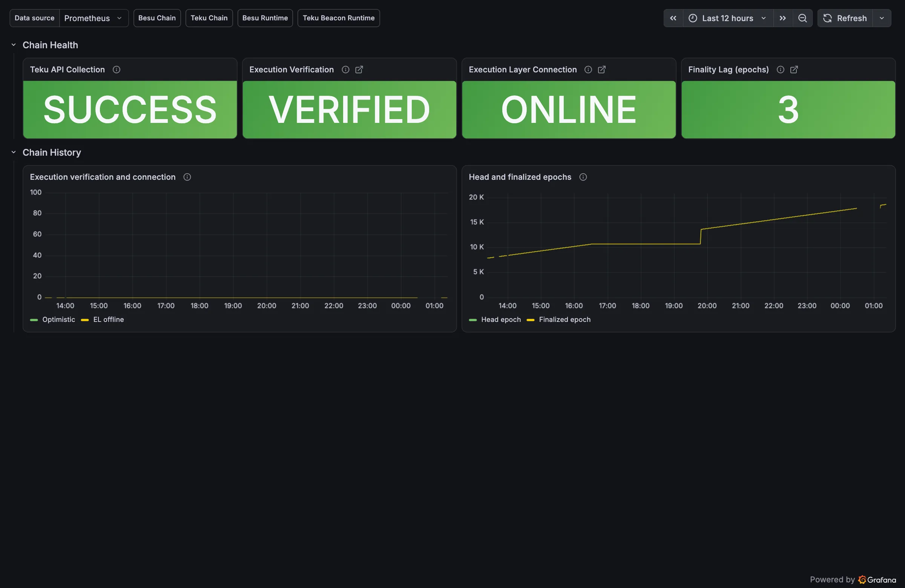Shift time range backward with double-left arrows
The width and height of the screenshot is (905, 588).
[673, 18]
